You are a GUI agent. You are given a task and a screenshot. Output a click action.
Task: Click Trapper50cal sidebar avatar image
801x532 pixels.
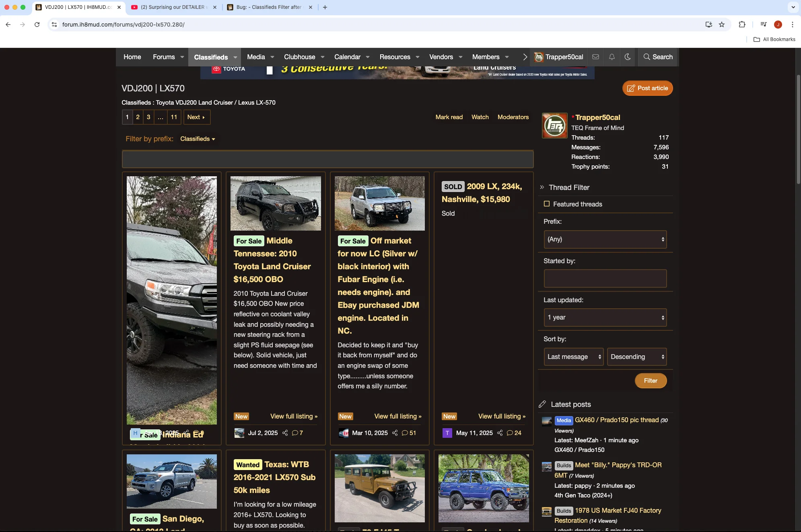(x=554, y=126)
